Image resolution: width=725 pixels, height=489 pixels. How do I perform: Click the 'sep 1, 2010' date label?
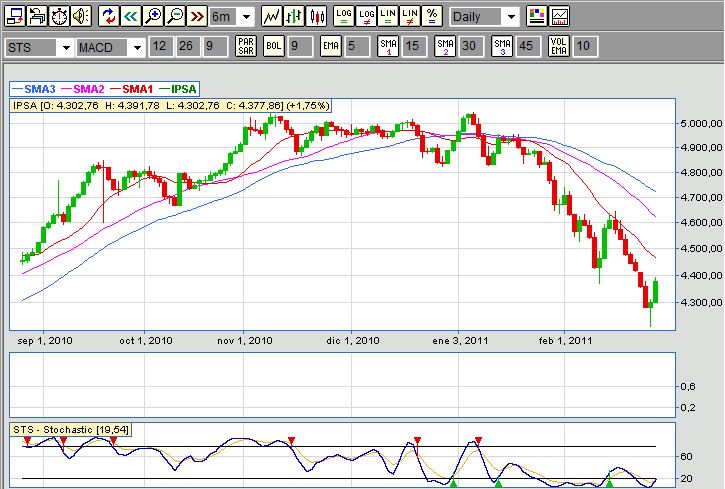[x=45, y=341]
